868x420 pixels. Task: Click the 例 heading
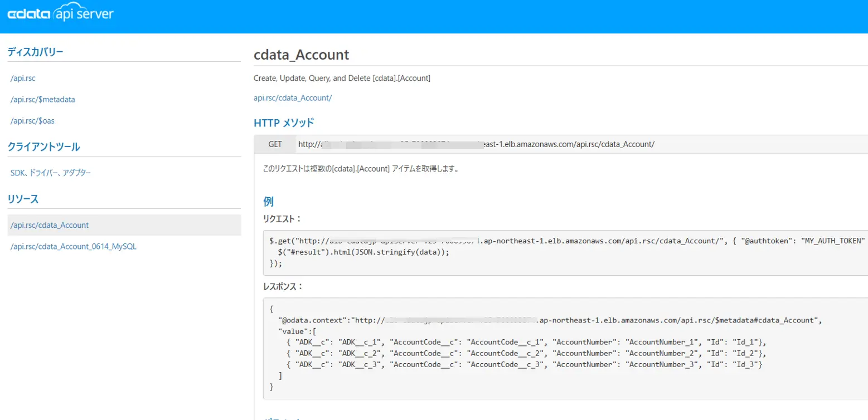pyautogui.click(x=268, y=201)
